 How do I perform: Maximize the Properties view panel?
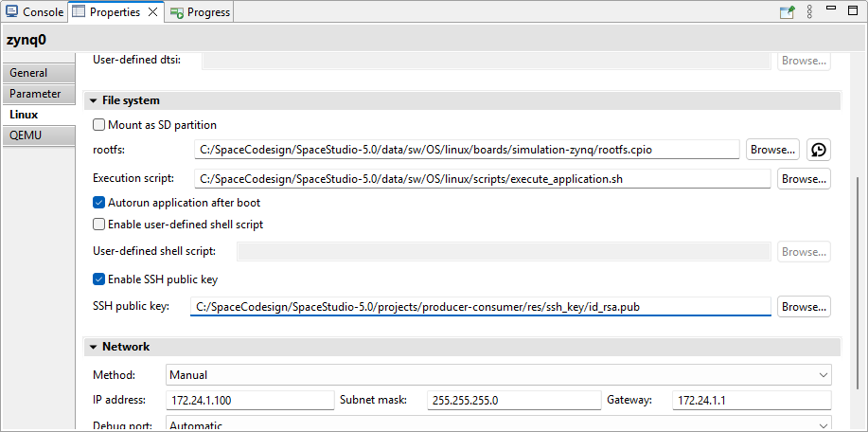point(852,9)
